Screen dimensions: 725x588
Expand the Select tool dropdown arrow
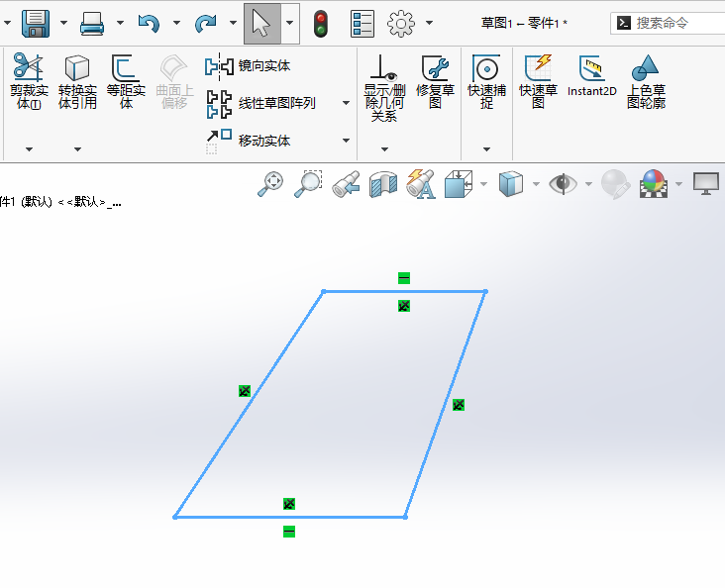pos(290,22)
